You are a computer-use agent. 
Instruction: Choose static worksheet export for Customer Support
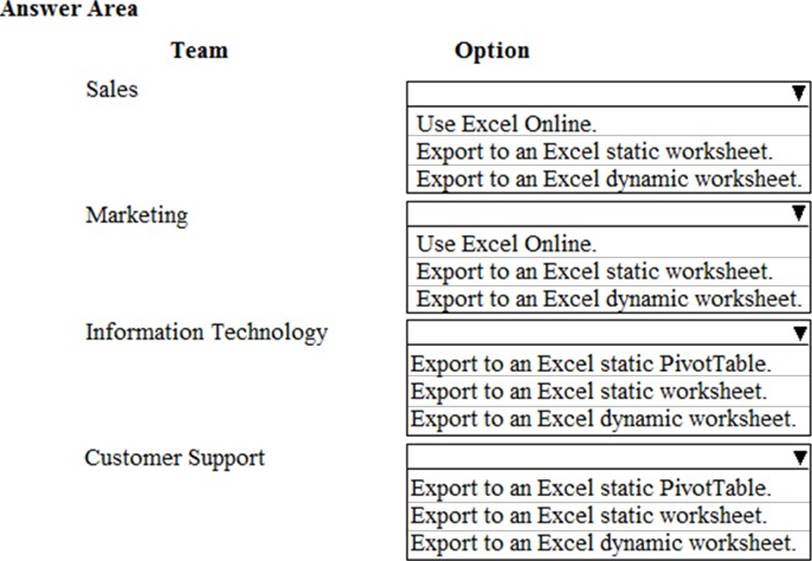coord(589,516)
